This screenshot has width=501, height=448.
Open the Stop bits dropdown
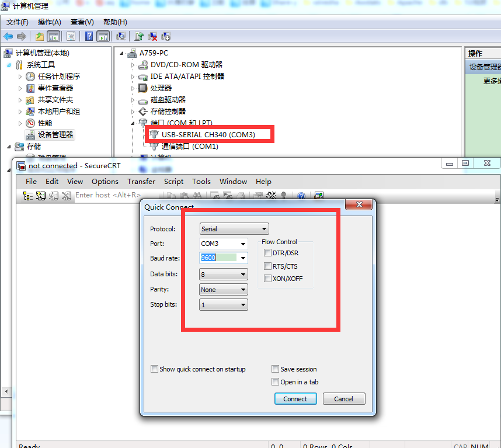(x=223, y=305)
